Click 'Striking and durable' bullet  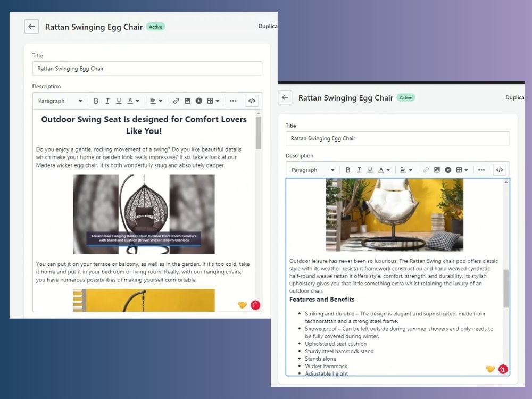[x=395, y=317]
